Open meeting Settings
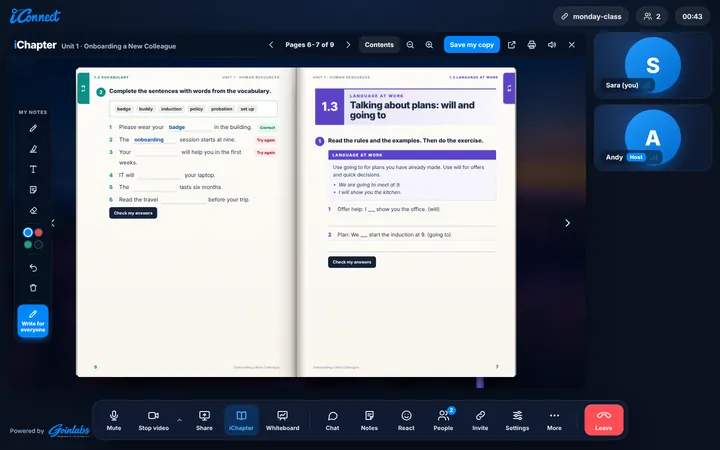720x450 pixels. tap(517, 421)
